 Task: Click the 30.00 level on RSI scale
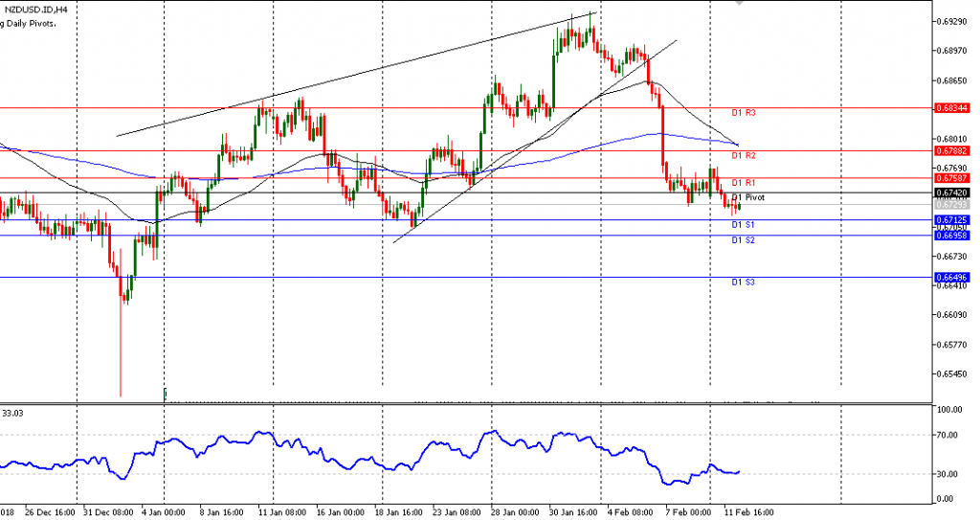(x=947, y=474)
